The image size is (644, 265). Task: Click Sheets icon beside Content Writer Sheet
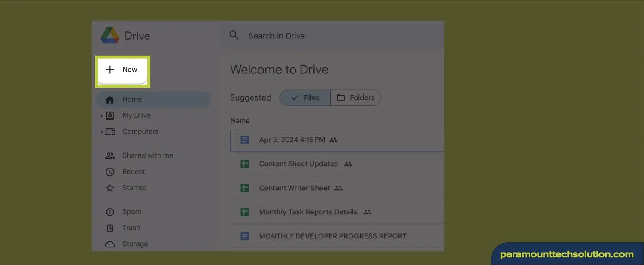[x=245, y=188]
